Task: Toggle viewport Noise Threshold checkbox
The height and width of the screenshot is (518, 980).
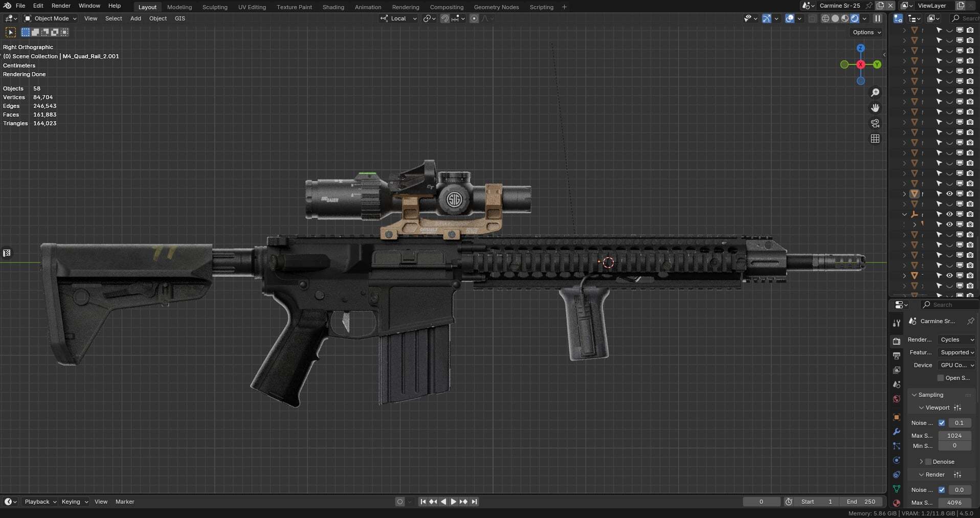Action: (942, 423)
